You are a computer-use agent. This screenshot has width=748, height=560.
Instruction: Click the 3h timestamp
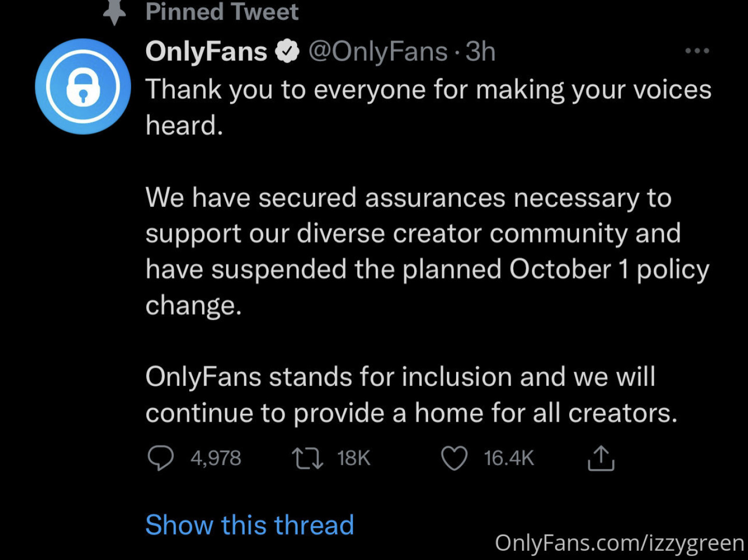point(481,51)
